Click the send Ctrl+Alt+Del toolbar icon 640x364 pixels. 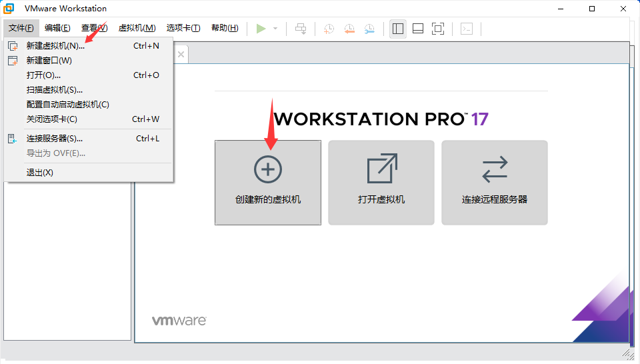tap(301, 29)
